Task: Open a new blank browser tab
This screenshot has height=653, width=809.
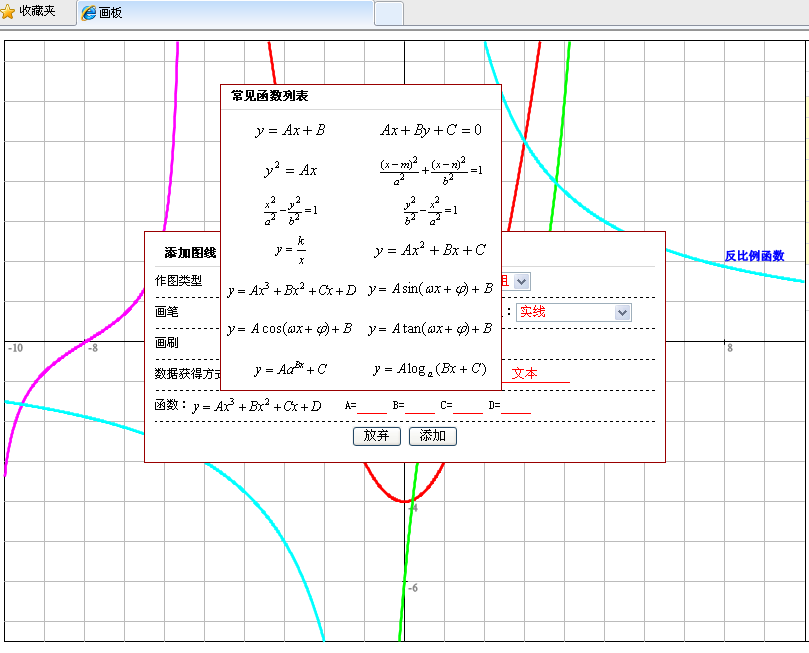Action: pos(389,13)
